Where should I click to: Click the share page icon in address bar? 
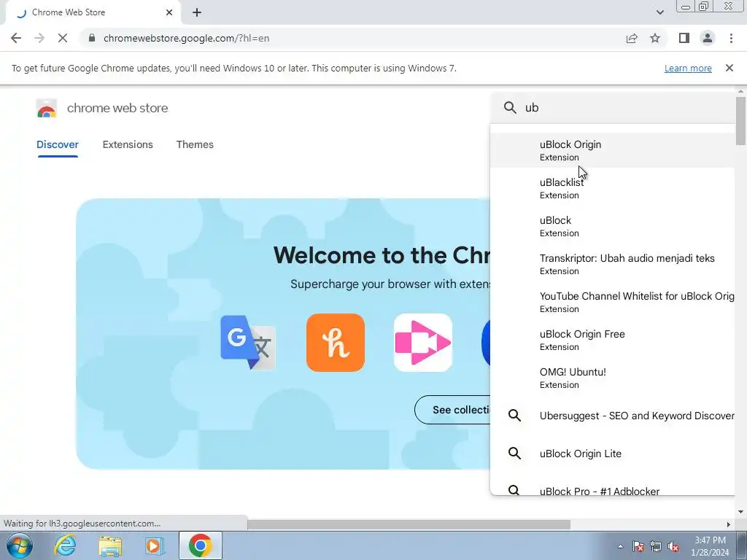632,38
